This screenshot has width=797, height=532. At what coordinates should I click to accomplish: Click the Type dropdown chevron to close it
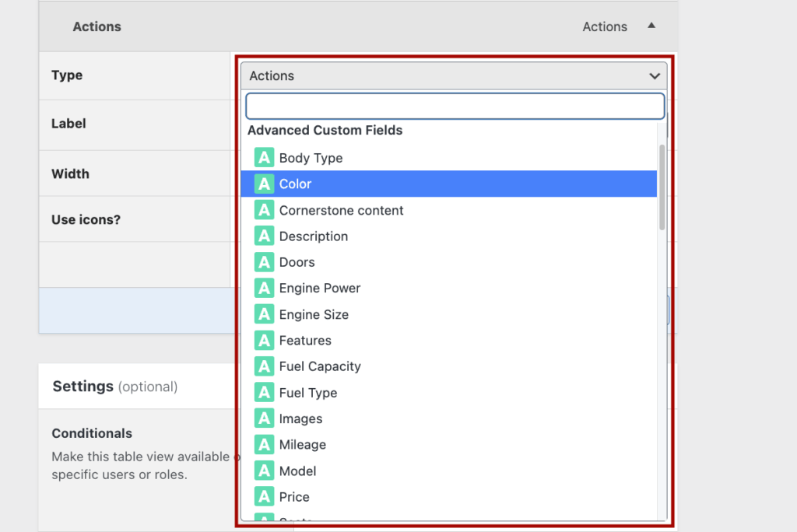(654, 75)
